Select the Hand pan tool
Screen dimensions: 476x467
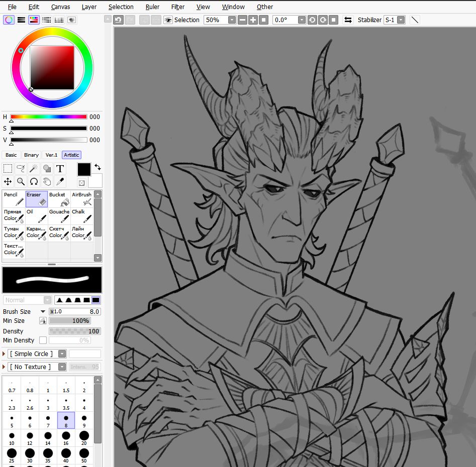tap(47, 182)
